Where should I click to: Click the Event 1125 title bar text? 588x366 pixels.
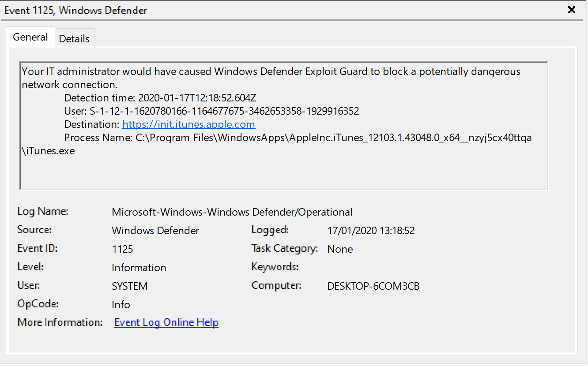click(75, 10)
